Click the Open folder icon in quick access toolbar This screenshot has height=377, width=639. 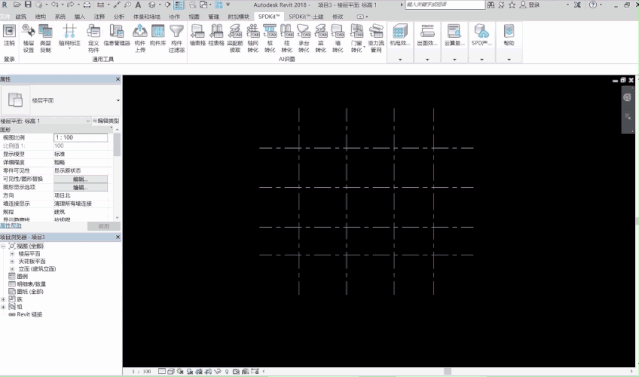point(17,4)
